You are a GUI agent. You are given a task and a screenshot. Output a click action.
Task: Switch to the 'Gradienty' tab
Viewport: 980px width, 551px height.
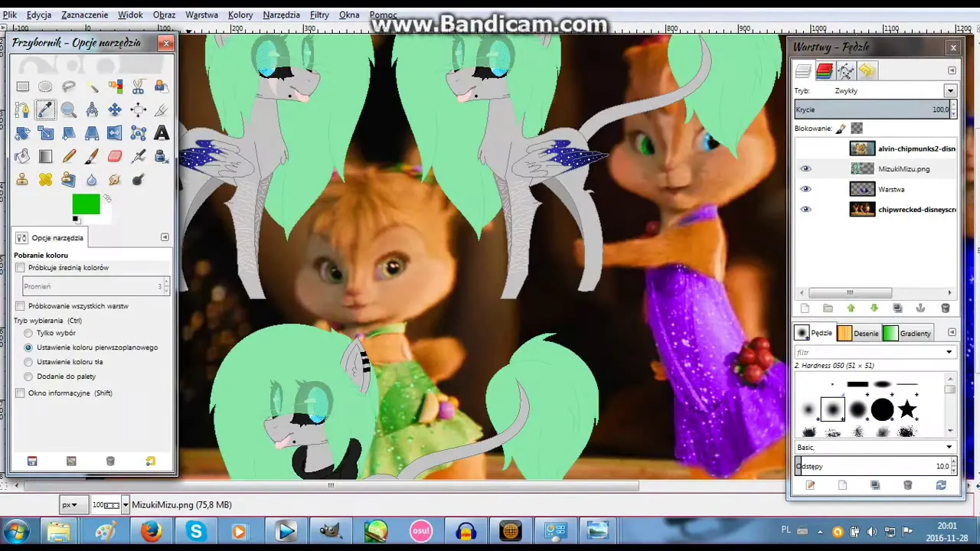click(x=907, y=333)
